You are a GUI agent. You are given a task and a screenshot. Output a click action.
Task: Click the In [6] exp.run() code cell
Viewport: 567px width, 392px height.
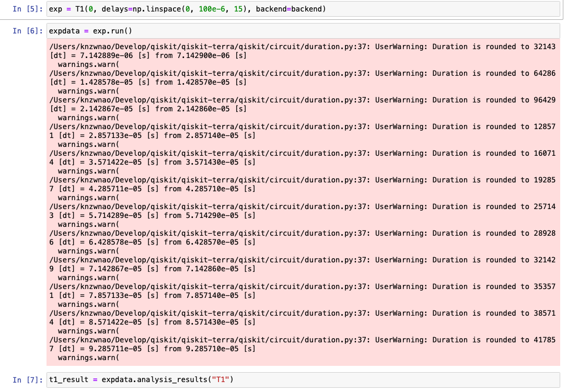point(303,31)
